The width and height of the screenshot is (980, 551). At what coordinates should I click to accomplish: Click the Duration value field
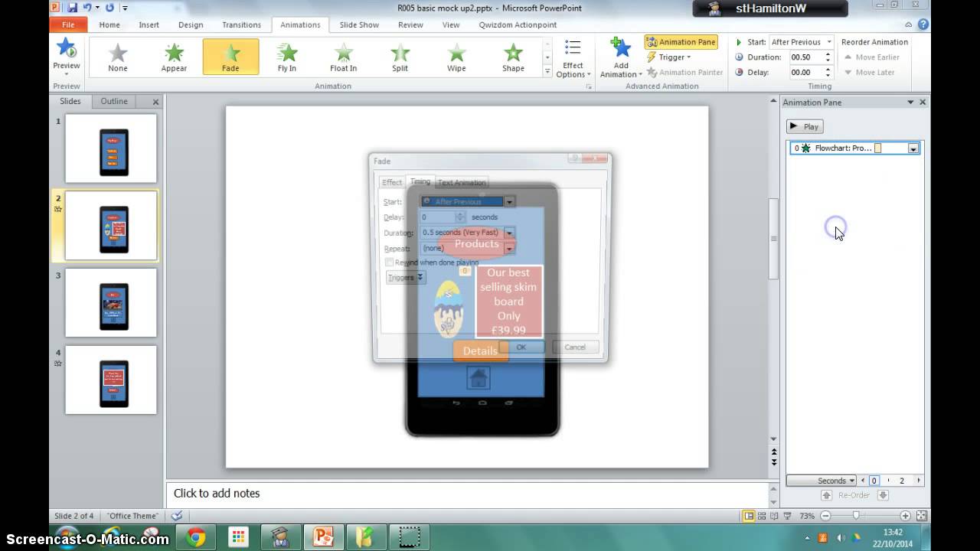805,57
